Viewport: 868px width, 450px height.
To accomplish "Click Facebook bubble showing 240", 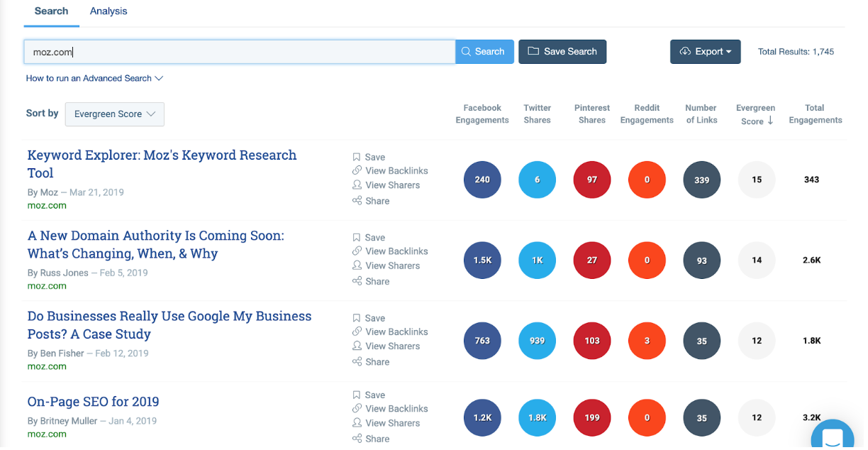I will [x=482, y=180].
